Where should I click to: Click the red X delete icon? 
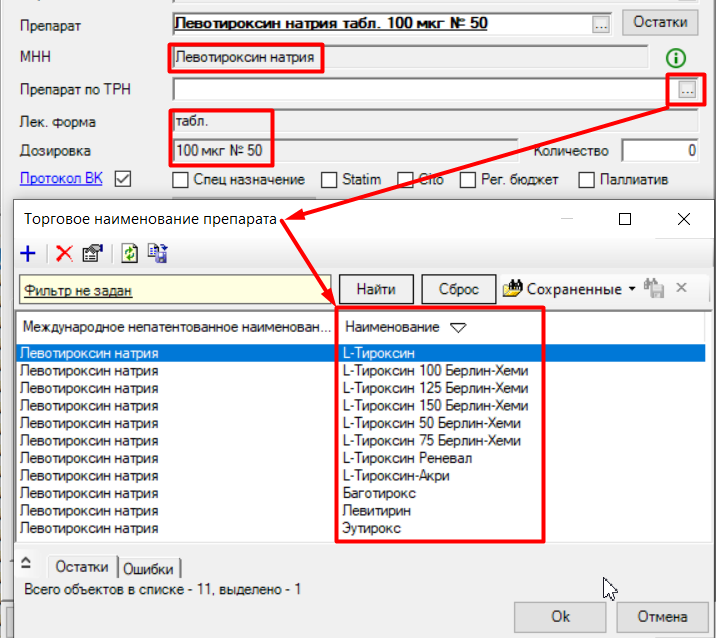pyautogui.click(x=64, y=253)
